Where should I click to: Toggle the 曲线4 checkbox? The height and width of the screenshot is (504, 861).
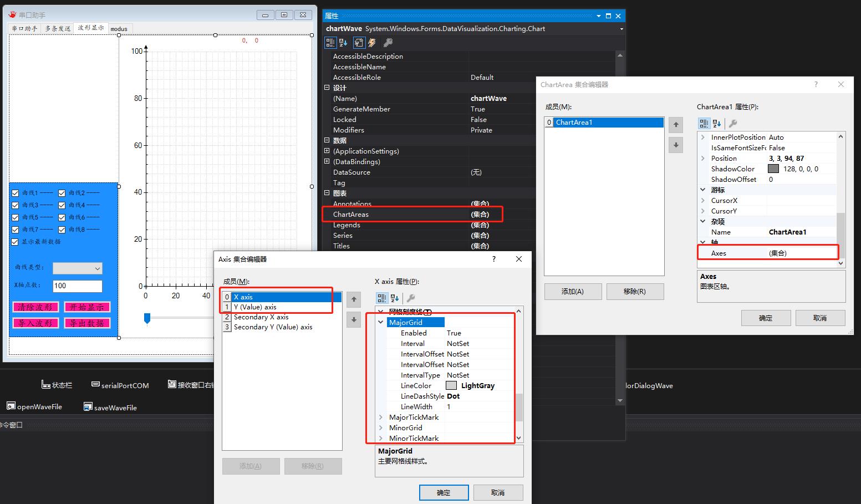[x=62, y=205]
